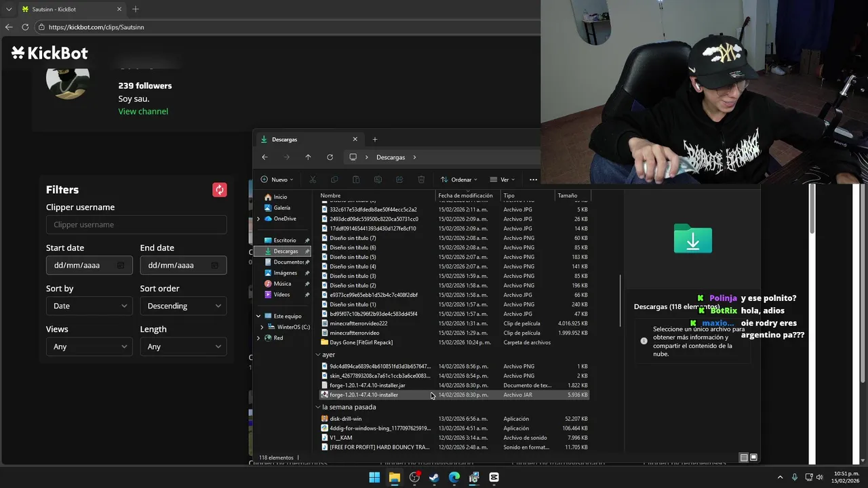Click the Share icon in Explorer toolbar
The height and width of the screenshot is (488, 868).
pos(399,180)
